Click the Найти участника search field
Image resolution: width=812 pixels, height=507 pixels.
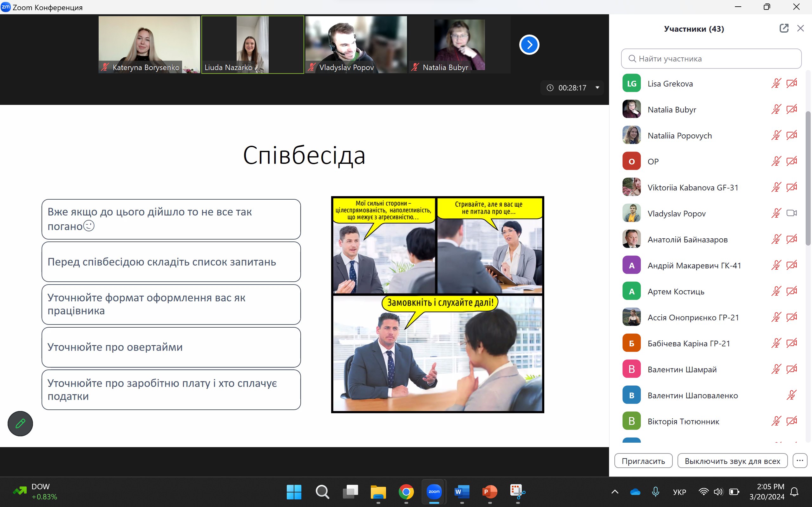click(x=711, y=59)
